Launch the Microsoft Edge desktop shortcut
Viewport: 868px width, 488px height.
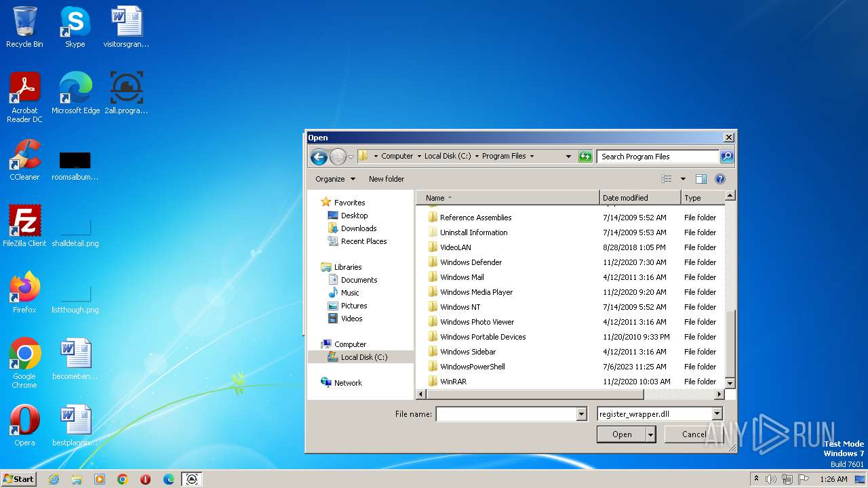pyautogui.click(x=75, y=94)
